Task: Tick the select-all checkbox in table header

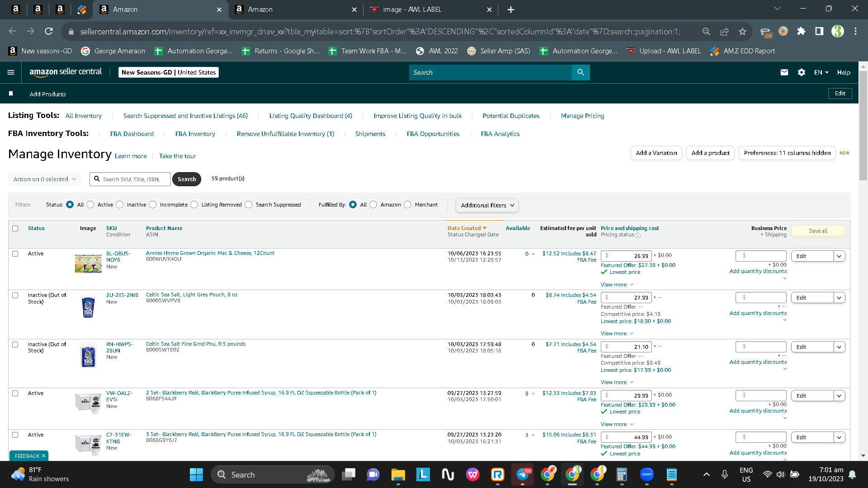Action: click(15, 228)
